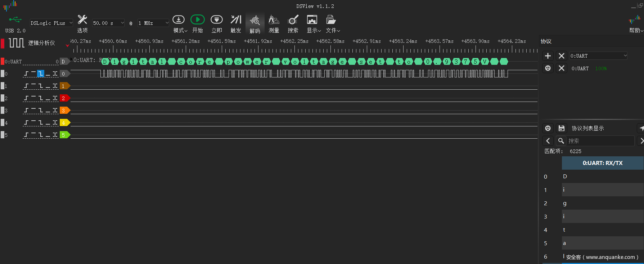Screen dimensions: 644x264
Task: Set high-level trigger on channel 2
Action: click(x=33, y=98)
